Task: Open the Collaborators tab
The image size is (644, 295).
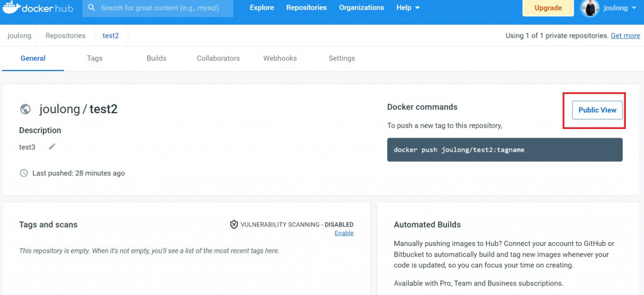Action: pos(218,58)
